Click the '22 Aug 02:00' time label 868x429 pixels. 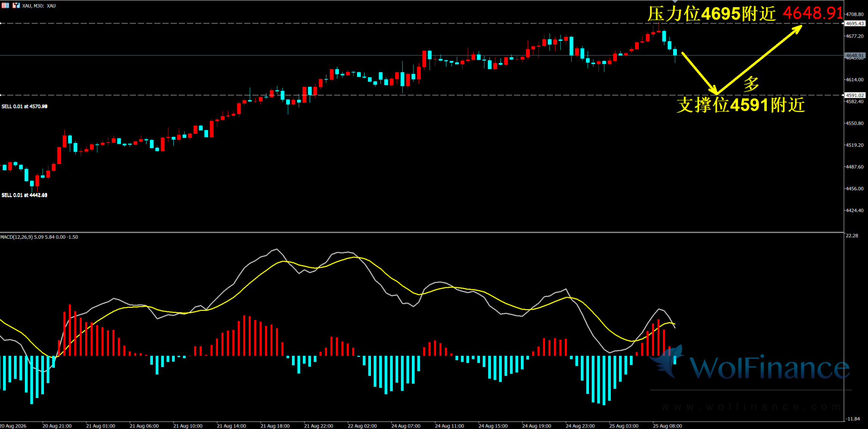click(362, 426)
